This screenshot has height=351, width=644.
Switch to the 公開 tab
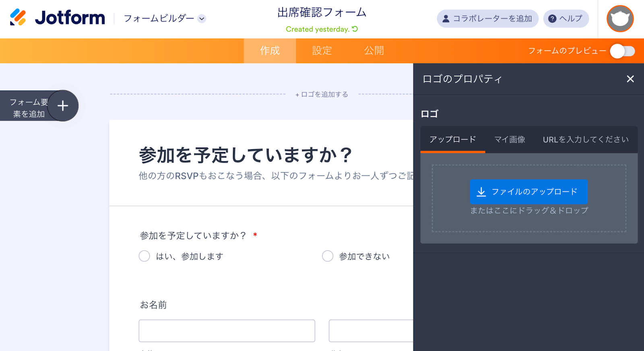pos(374,51)
